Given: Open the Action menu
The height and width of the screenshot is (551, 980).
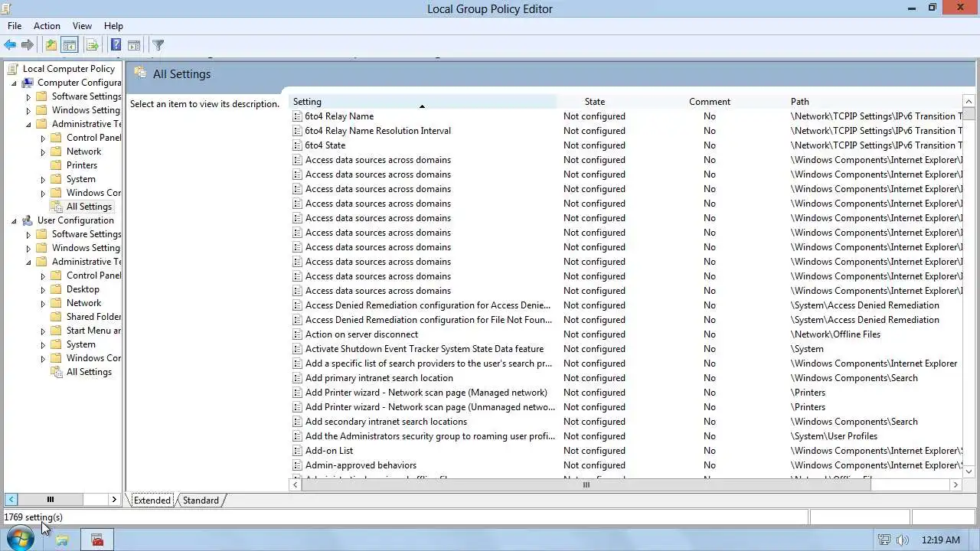Looking at the screenshot, I should pos(47,25).
